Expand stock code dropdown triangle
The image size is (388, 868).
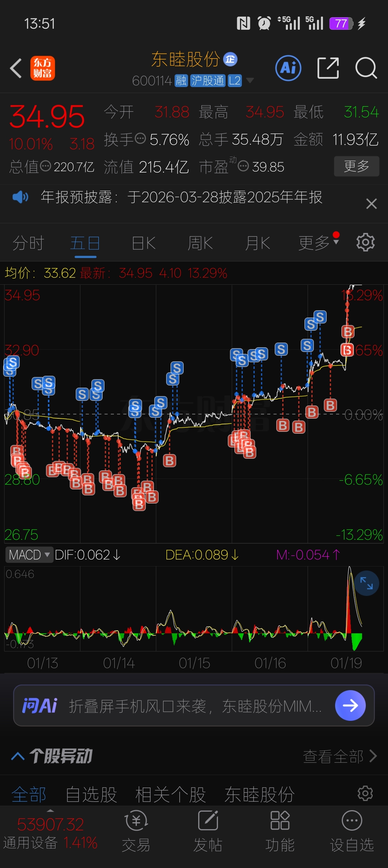[250, 80]
